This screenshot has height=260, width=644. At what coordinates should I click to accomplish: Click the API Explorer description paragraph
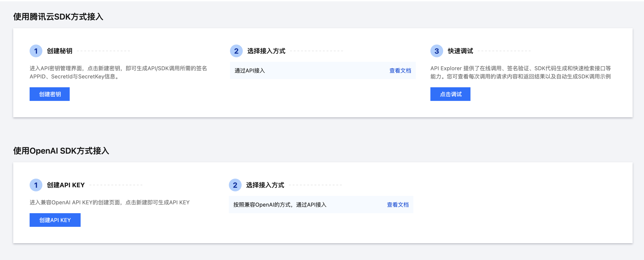[520, 72]
